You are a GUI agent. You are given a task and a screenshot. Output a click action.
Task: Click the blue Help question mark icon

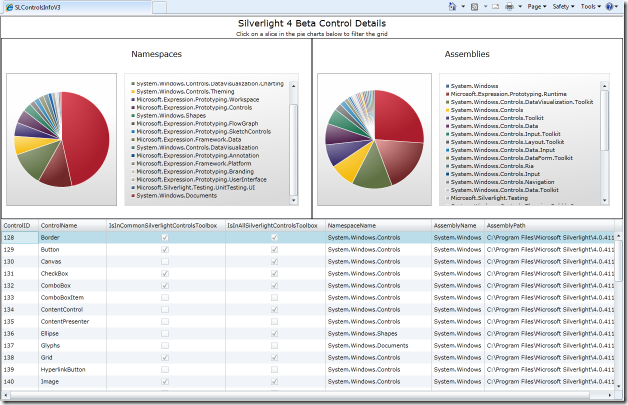tap(609, 6)
